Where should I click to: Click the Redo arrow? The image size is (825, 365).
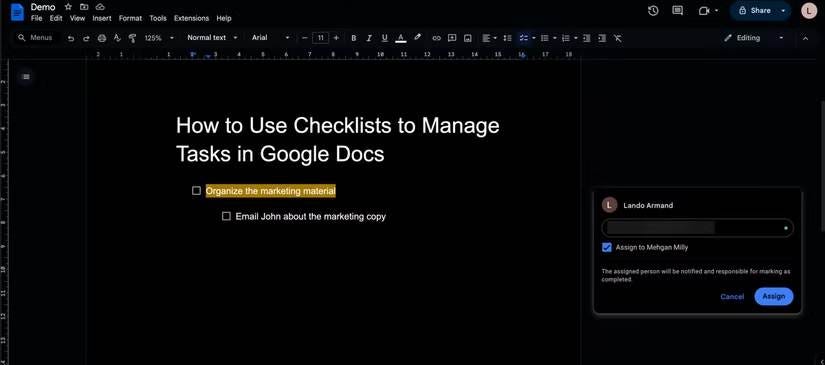click(86, 38)
